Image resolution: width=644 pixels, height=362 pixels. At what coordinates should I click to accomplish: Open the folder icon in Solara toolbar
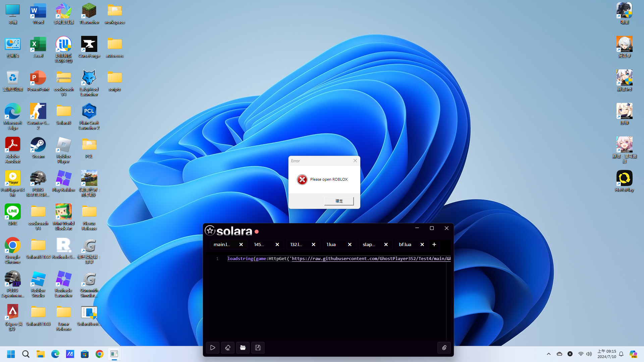tap(243, 348)
